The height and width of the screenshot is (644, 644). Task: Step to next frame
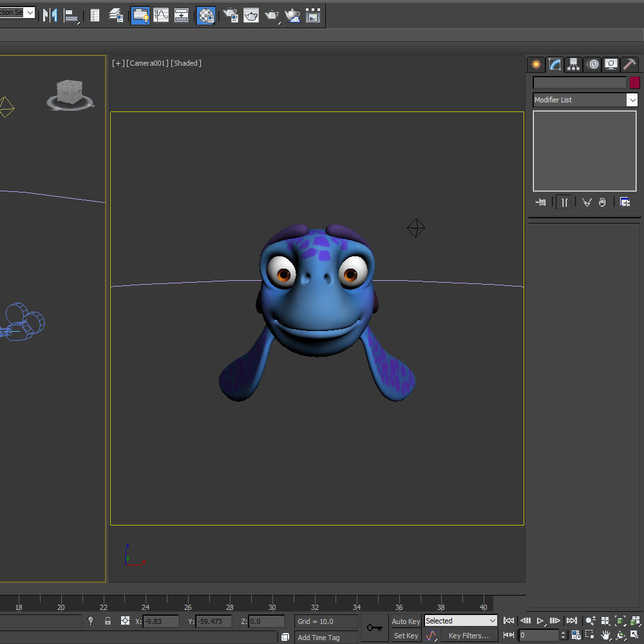click(555, 621)
